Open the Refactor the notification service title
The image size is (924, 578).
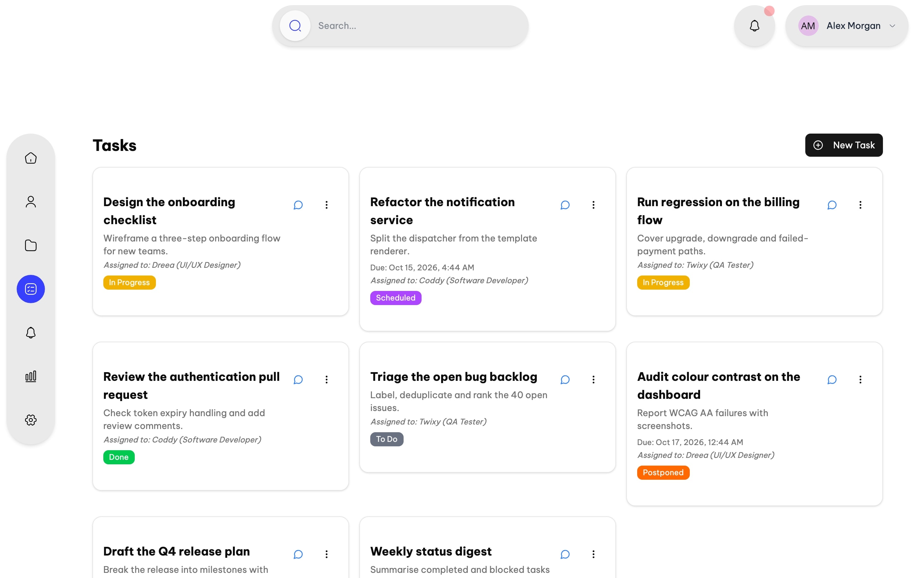442,211
